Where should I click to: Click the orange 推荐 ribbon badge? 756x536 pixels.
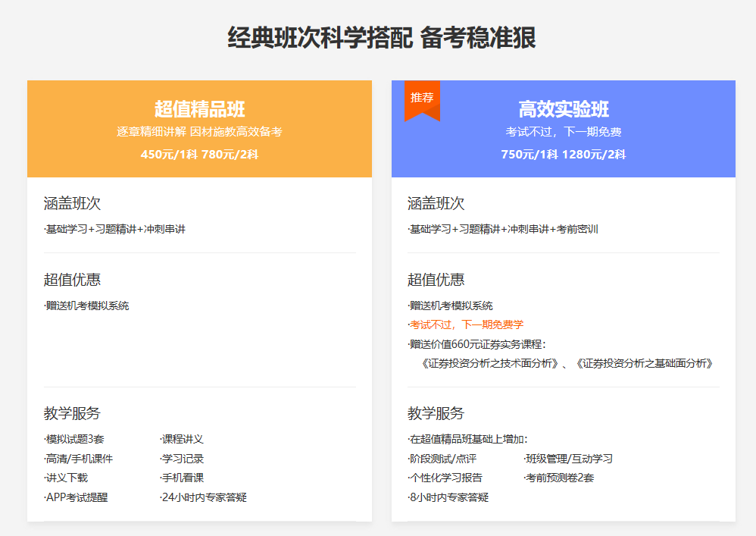(420, 99)
